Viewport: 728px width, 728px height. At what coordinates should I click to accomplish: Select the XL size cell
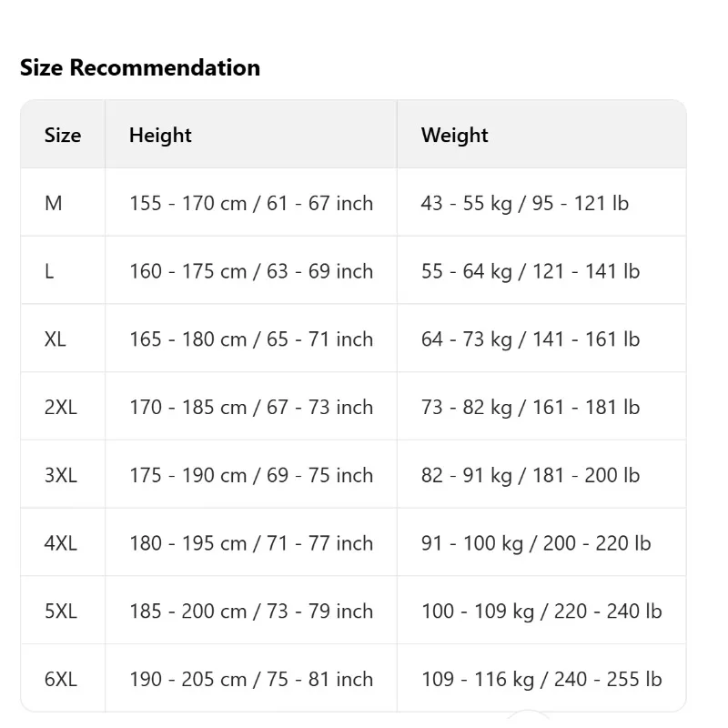[56, 339]
